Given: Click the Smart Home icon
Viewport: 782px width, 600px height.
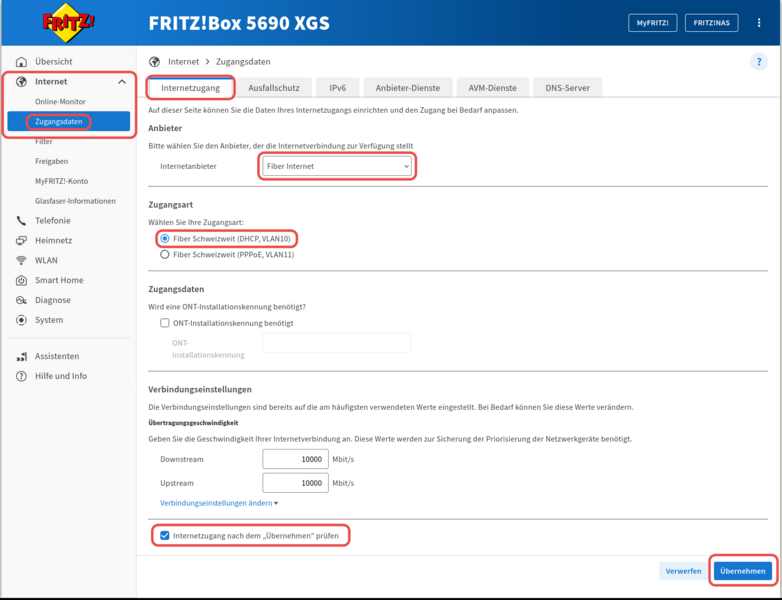Looking at the screenshot, I should (21, 280).
